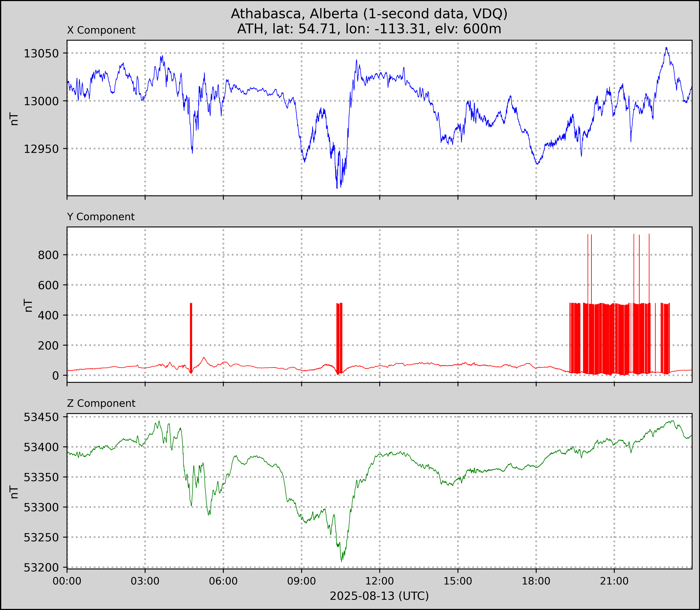Click the 200 tick label on Y plot
This screenshot has height=610, width=700.
[48, 346]
